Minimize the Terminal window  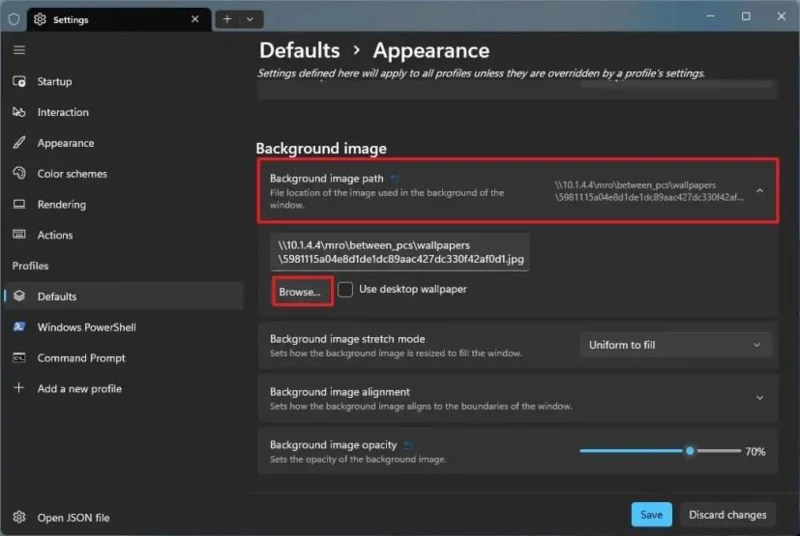tap(710, 16)
